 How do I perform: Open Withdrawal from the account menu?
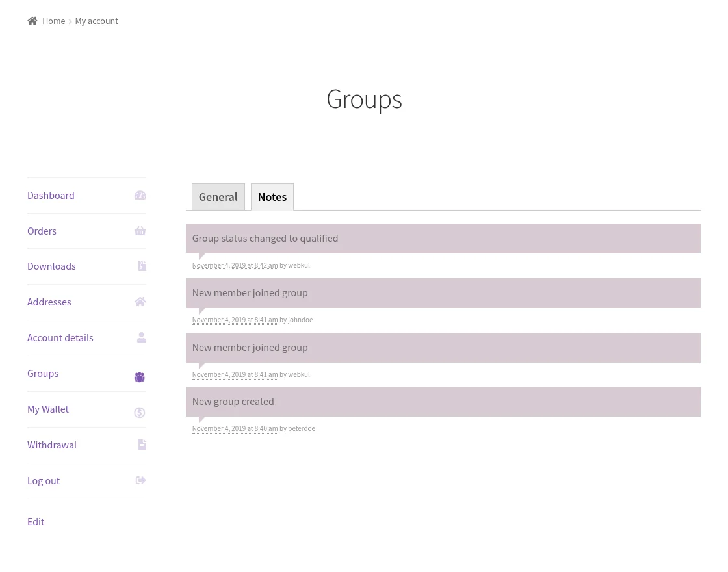coord(51,445)
